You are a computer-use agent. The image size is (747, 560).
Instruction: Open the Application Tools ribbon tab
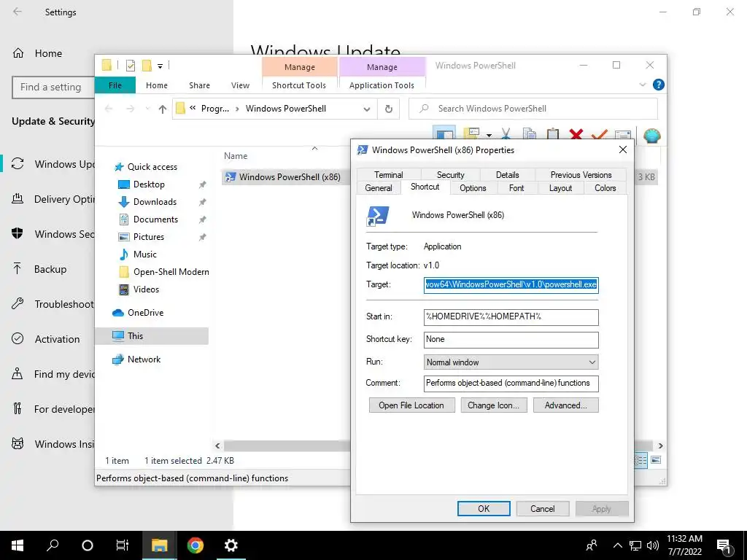point(382,85)
